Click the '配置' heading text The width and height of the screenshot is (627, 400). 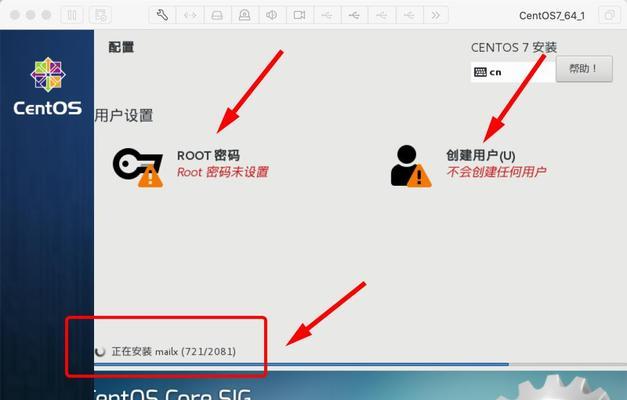(121, 47)
